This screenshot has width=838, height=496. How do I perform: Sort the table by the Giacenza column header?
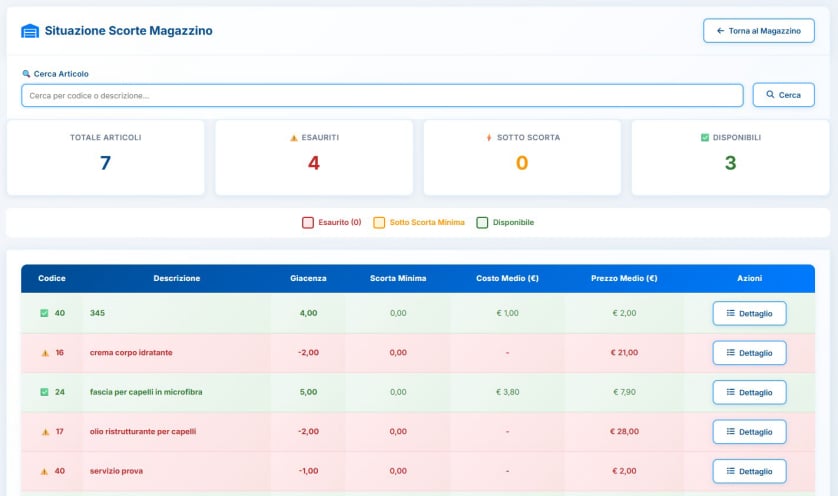308,278
